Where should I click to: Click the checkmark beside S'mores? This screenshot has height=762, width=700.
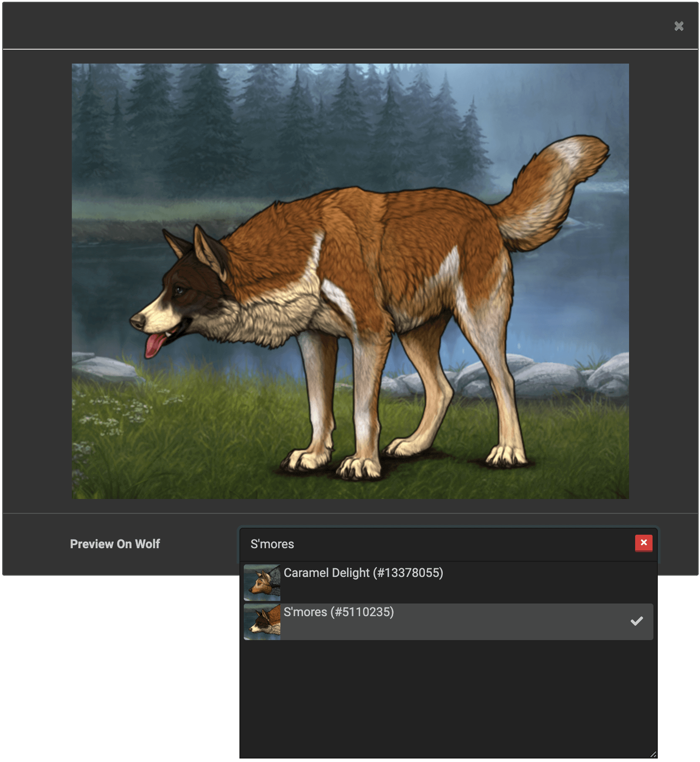[636, 621]
